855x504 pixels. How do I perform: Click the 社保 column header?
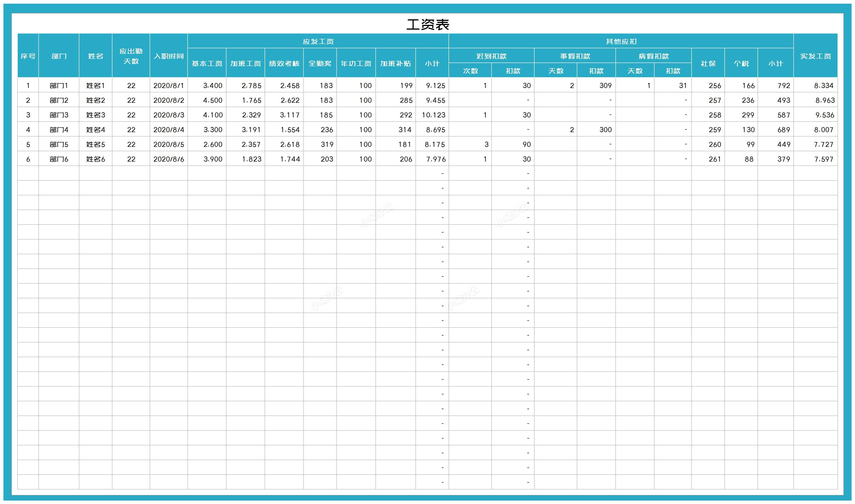click(x=708, y=63)
